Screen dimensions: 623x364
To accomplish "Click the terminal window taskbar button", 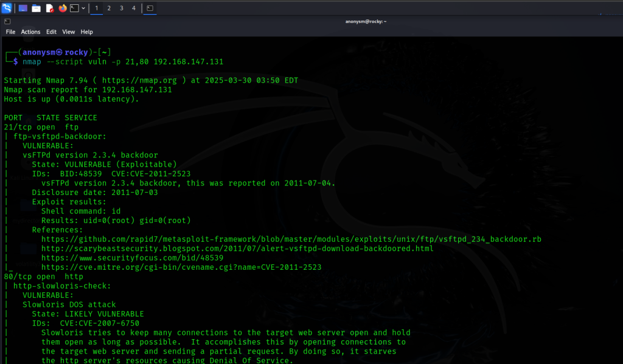I will point(150,8).
